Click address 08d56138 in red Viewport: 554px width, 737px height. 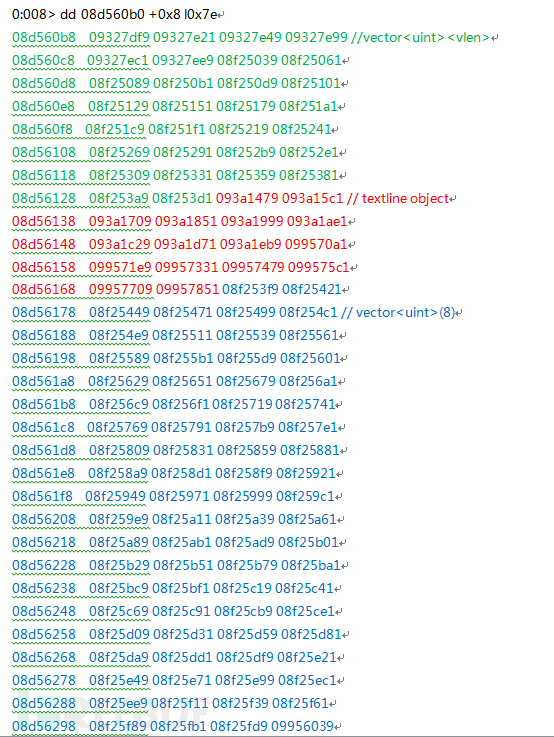click(x=44, y=221)
